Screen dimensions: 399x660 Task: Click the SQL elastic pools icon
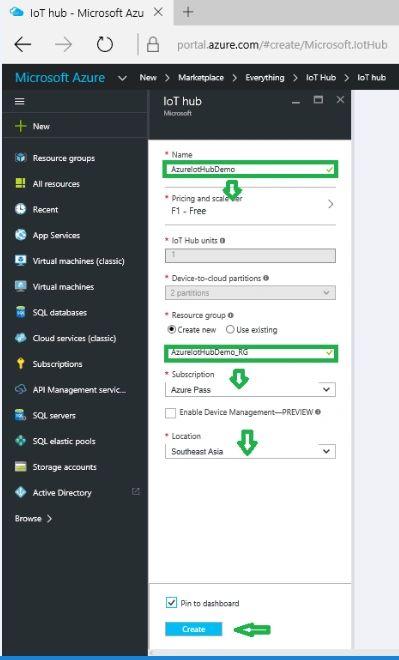pyautogui.click(x=20, y=441)
